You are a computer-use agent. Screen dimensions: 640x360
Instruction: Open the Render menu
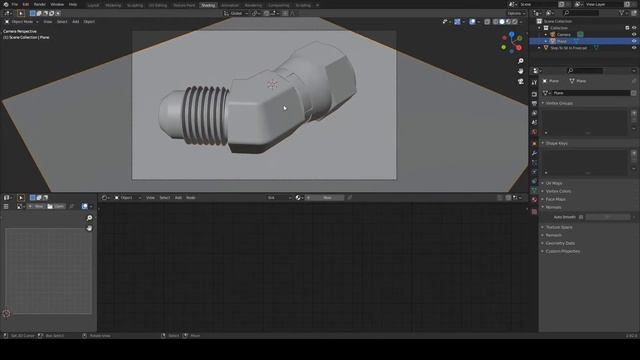coord(40,4)
